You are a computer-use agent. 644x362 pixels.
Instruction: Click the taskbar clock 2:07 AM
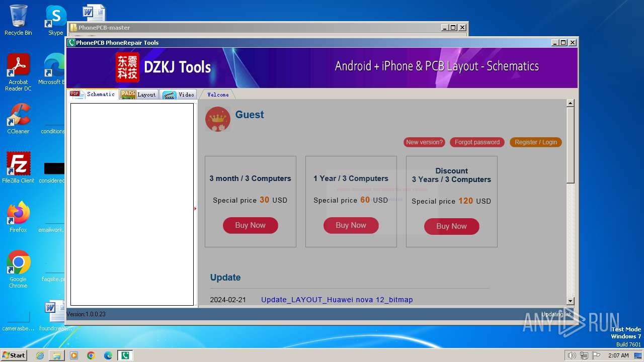[x=618, y=355]
